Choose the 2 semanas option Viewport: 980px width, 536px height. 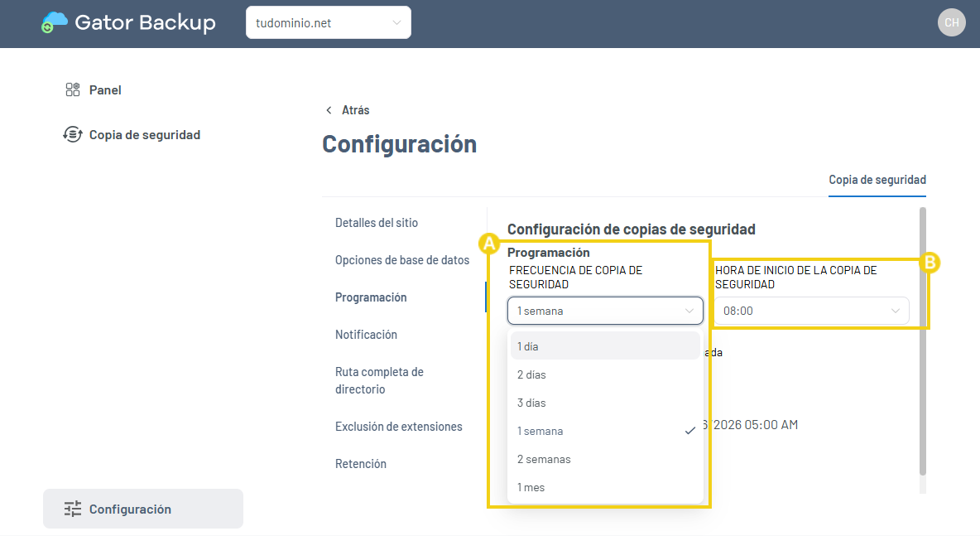pyautogui.click(x=605, y=459)
